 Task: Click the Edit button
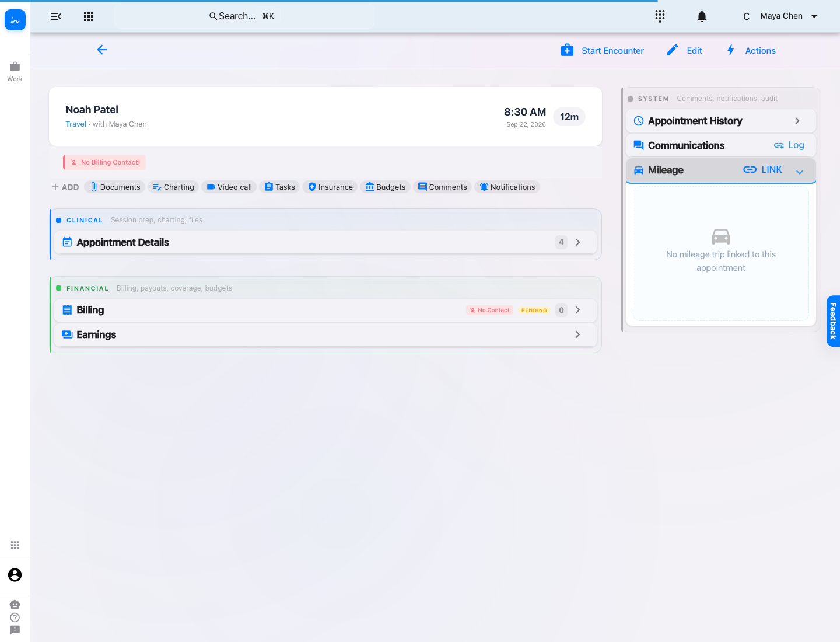pyautogui.click(x=684, y=51)
